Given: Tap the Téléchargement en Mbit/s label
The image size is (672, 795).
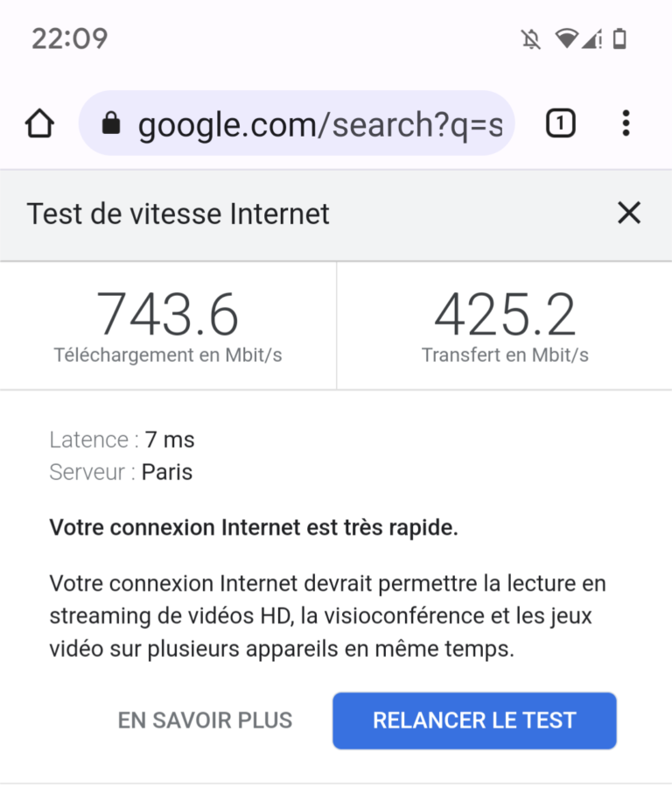Looking at the screenshot, I should pyautogui.click(x=168, y=355).
